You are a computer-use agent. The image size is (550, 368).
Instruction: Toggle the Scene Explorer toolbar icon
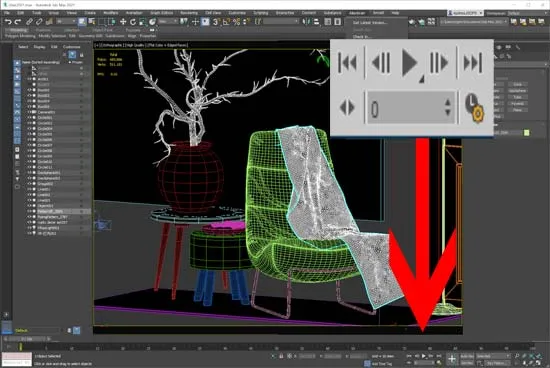(328, 22)
